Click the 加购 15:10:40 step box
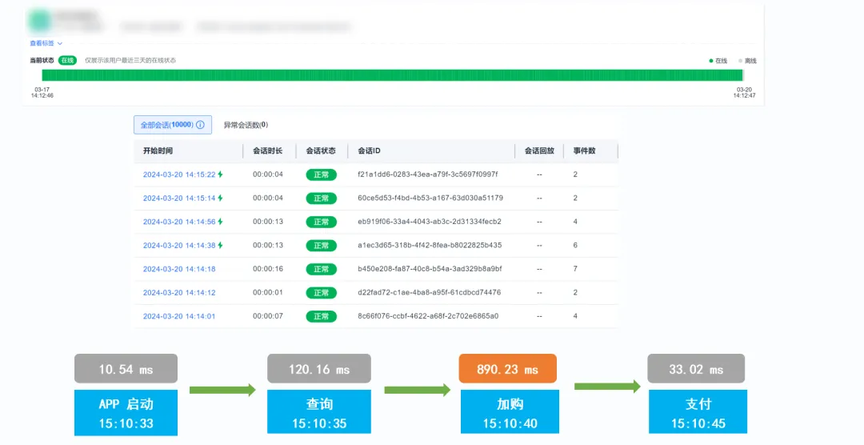This screenshot has width=864, height=445. (510, 412)
